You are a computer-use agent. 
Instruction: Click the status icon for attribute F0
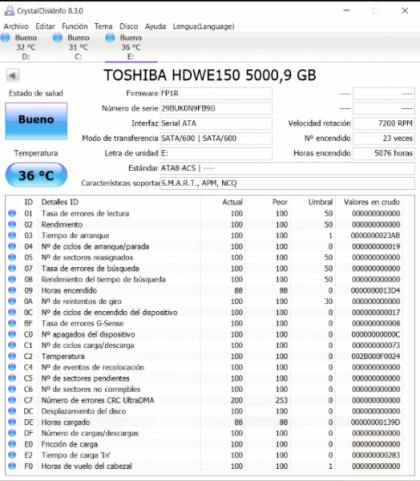[x=12, y=466]
